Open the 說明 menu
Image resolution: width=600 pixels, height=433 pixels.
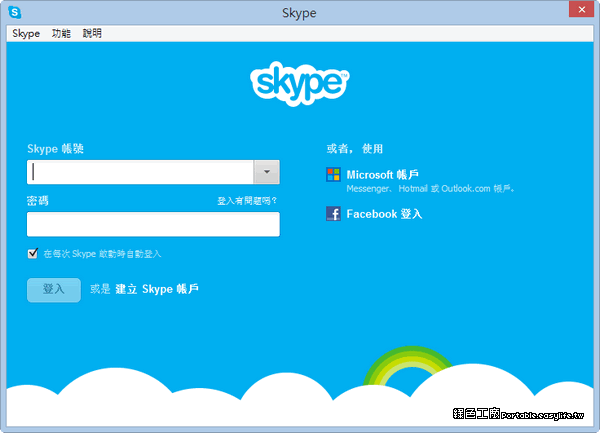92,33
